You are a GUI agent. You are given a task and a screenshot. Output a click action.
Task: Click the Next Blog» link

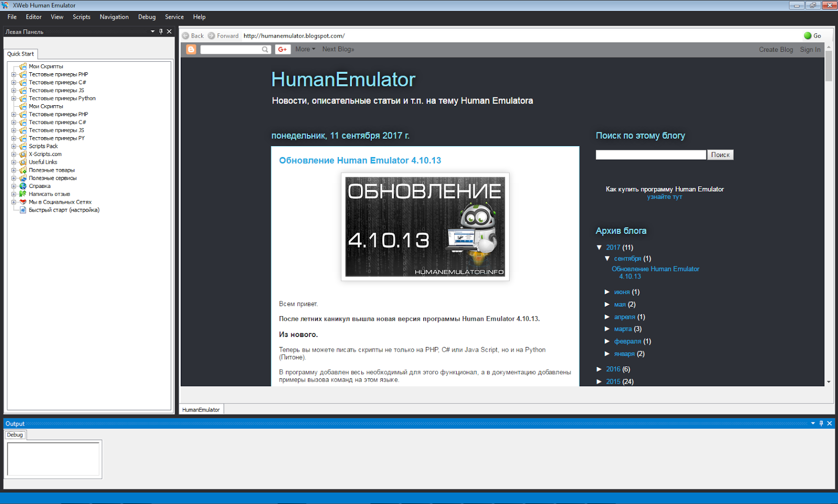(338, 49)
